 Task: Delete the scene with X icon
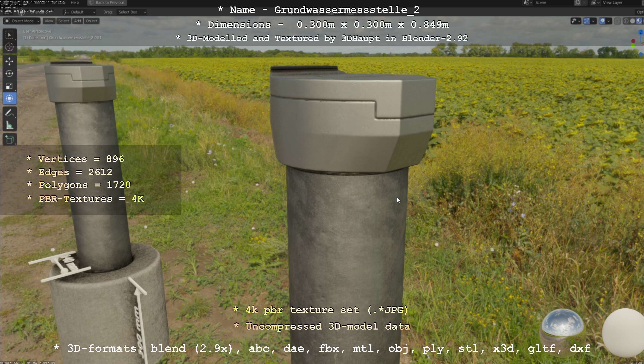(584, 2)
